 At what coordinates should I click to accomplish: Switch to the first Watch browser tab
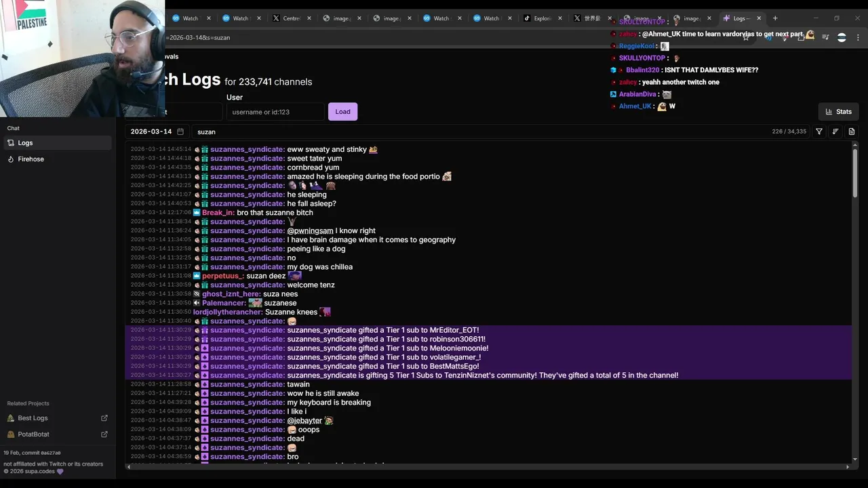pyautogui.click(x=191, y=18)
